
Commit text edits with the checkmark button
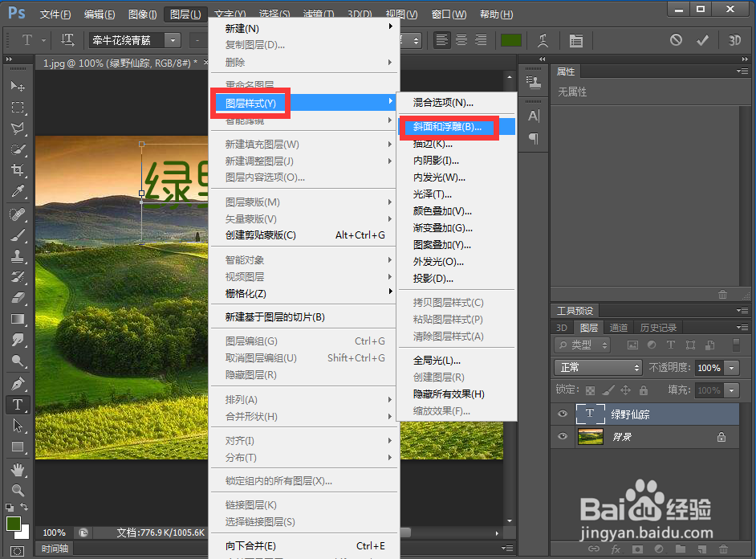[x=701, y=39]
